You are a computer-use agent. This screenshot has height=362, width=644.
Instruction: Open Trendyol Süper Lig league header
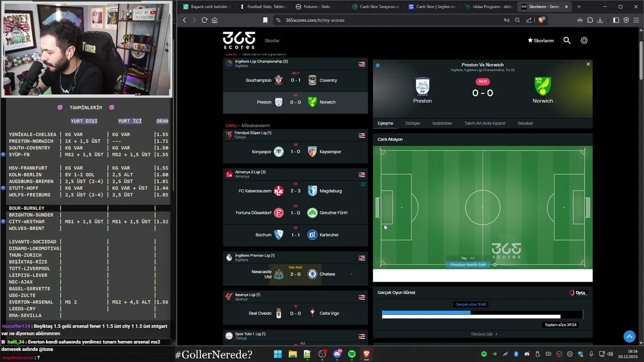point(295,135)
